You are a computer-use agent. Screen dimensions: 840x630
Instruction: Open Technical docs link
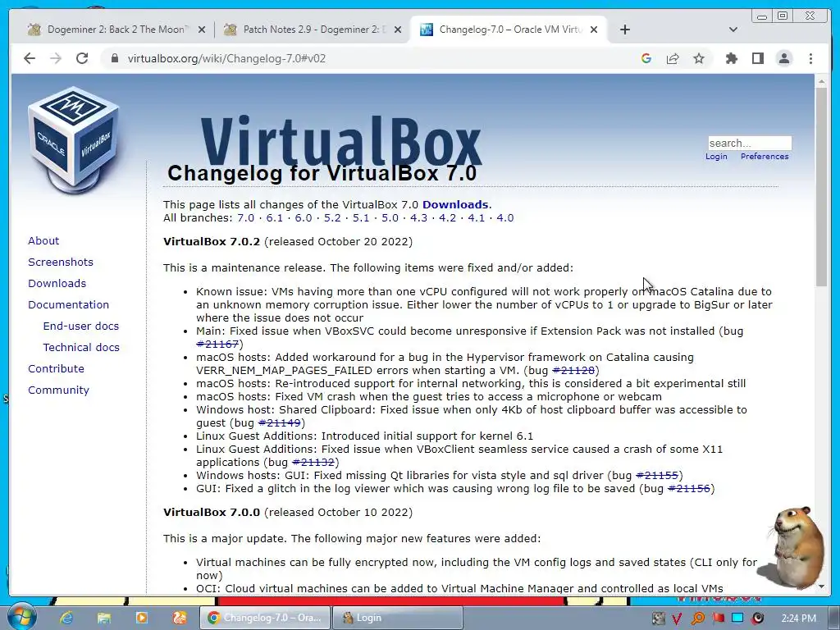pos(81,348)
